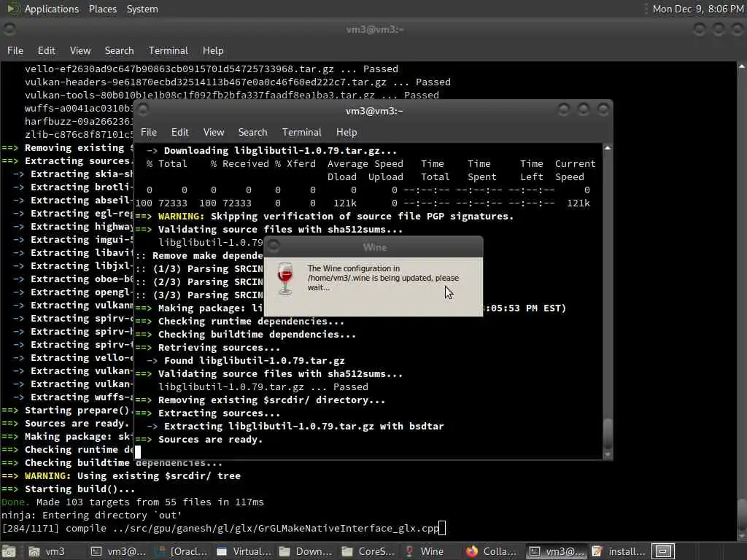
Task: Open Terminal menu in front terminal window
Action: pos(301,133)
